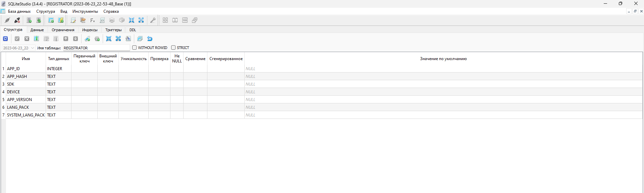Click the blue undo arrow icon
Screen dimensions: 644x193
pyautogui.click(x=150, y=39)
